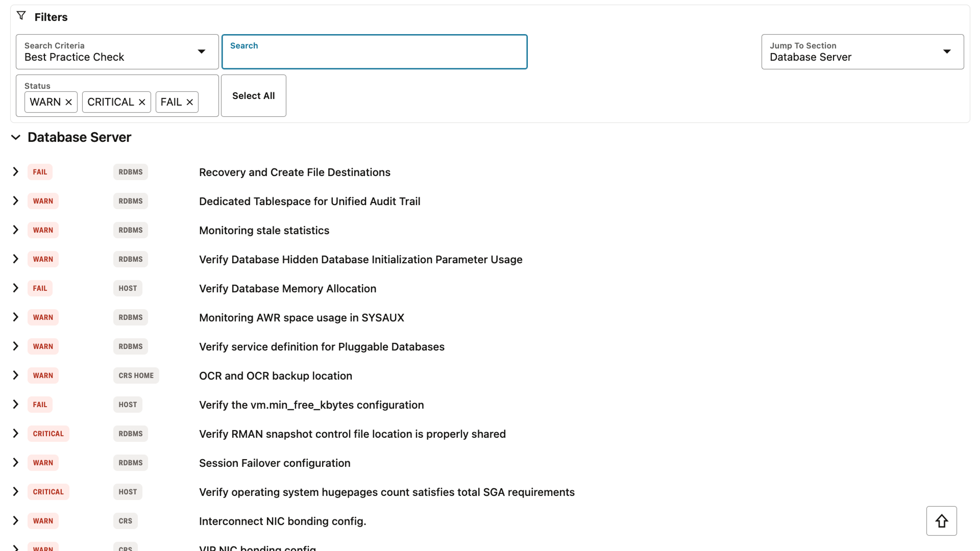Open the Jump To Section dropdown
This screenshot has height=551, width=980.
(947, 51)
